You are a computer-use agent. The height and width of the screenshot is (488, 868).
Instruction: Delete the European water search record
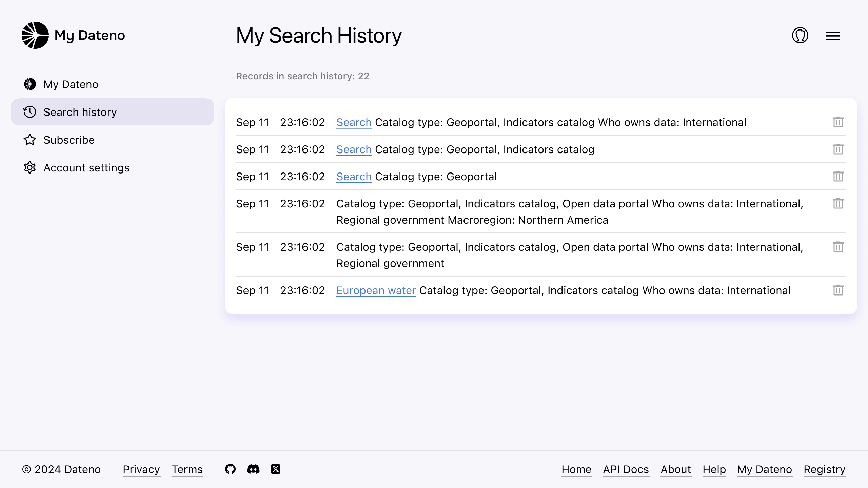coord(838,290)
